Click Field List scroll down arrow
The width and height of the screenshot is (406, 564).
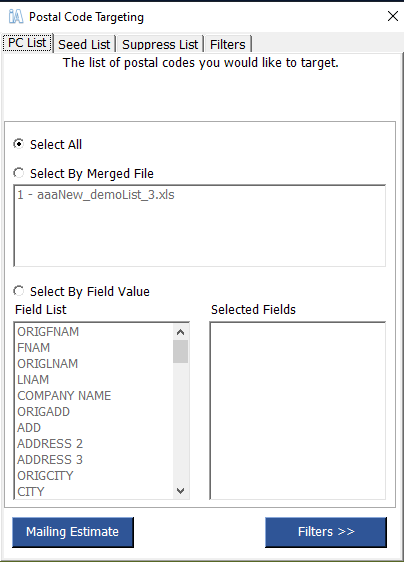181,491
